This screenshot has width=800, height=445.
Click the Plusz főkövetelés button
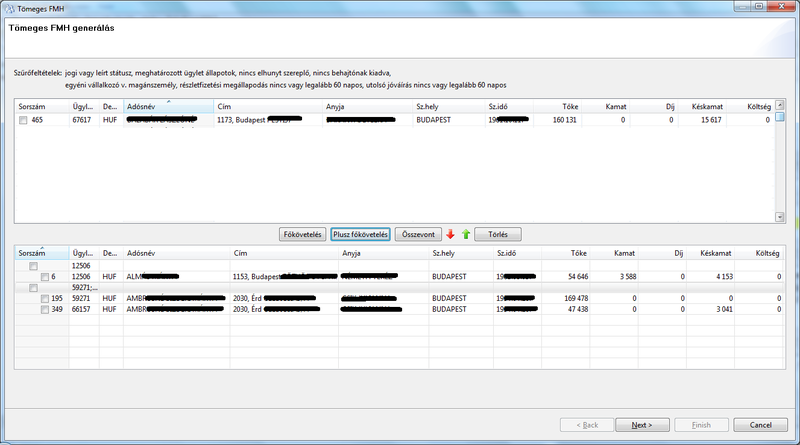coord(360,234)
